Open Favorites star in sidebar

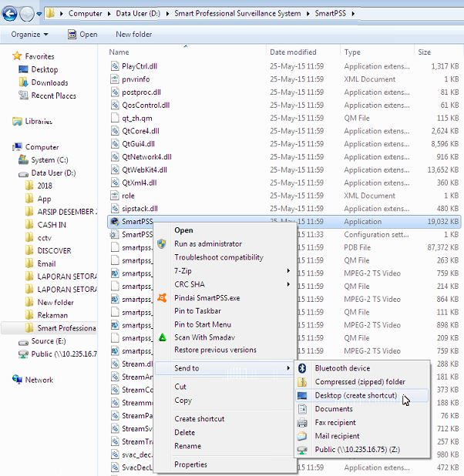tap(17, 56)
